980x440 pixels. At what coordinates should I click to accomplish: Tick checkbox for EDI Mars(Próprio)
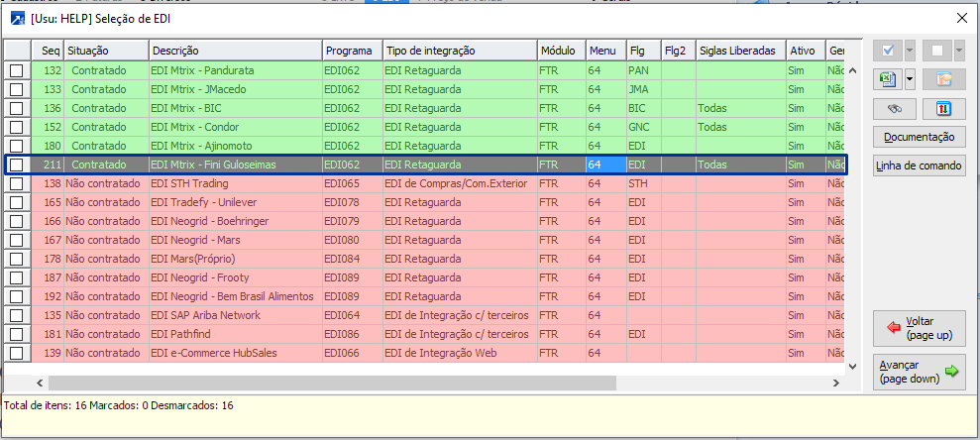click(x=17, y=259)
